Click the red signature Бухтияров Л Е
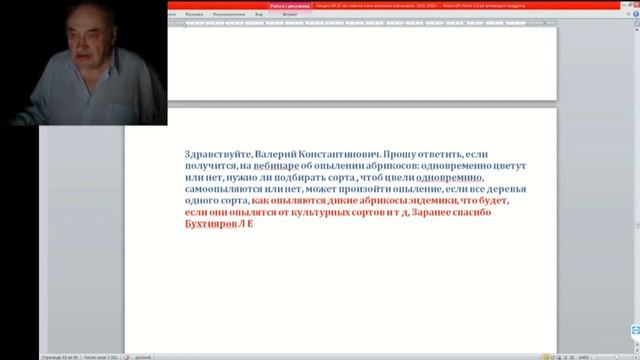640x360 pixels. click(219, 224)
